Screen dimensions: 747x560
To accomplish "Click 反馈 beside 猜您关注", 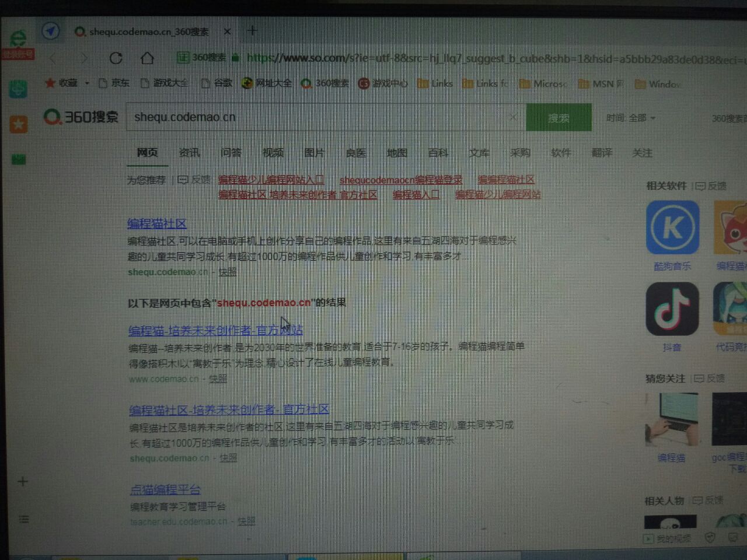I will coord(709,379).
